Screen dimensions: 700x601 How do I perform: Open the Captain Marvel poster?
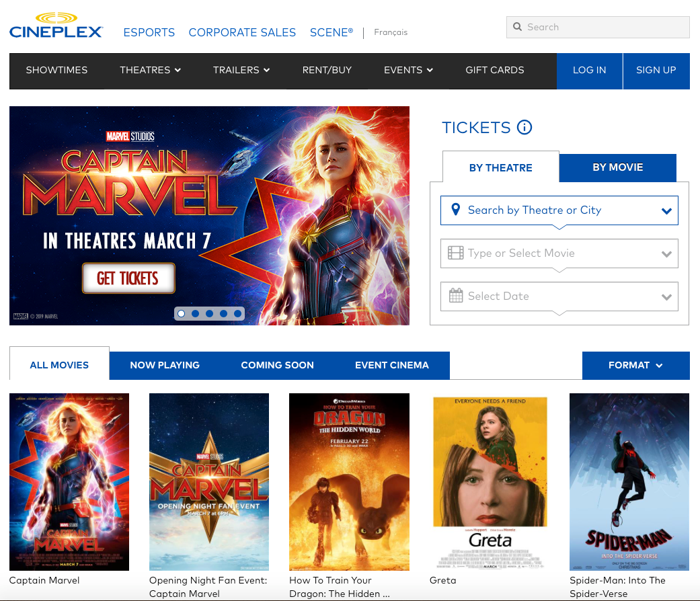point(69,482)
